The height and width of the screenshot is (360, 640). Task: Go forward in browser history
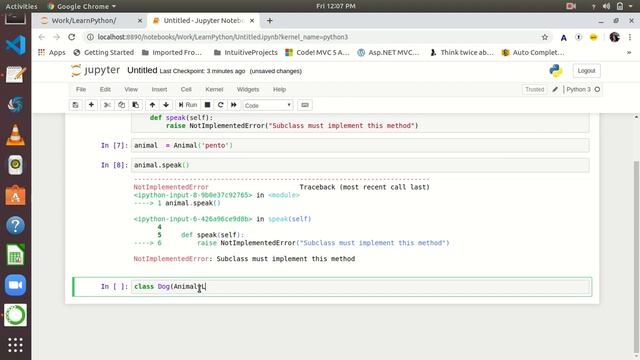pyautogui.click(x=56, y=37)
